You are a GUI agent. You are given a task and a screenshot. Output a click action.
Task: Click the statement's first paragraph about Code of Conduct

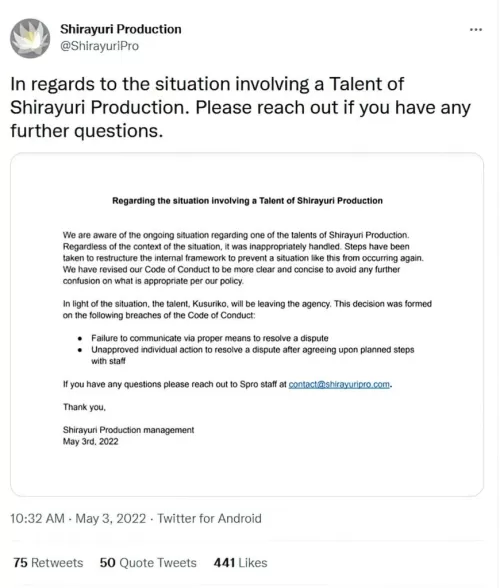tap(243, 258)
